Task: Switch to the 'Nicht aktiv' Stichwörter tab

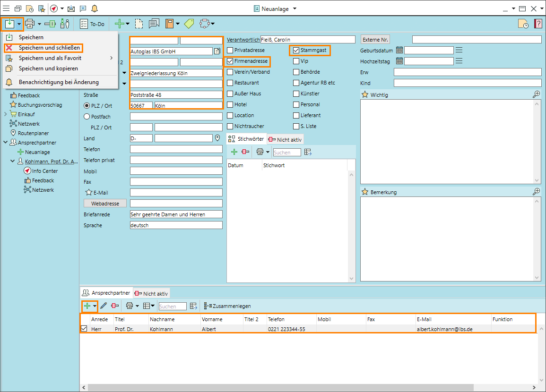Action: point(285,139)
